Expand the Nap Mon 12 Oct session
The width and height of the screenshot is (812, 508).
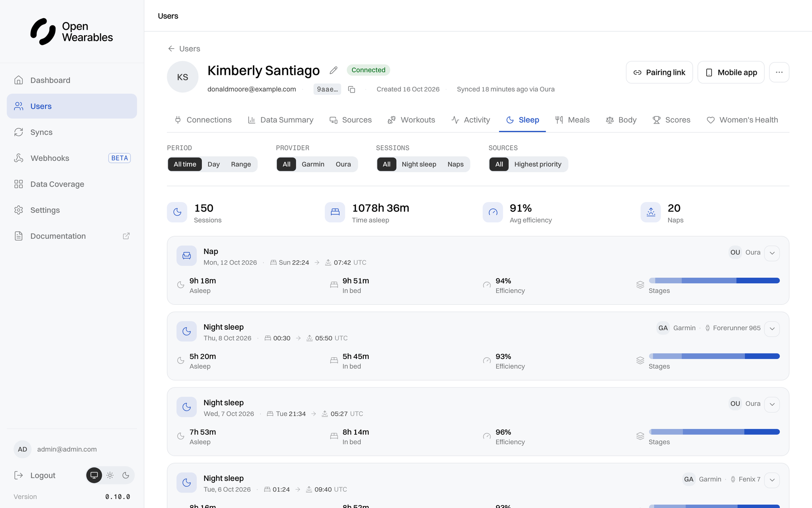[772, 253]
